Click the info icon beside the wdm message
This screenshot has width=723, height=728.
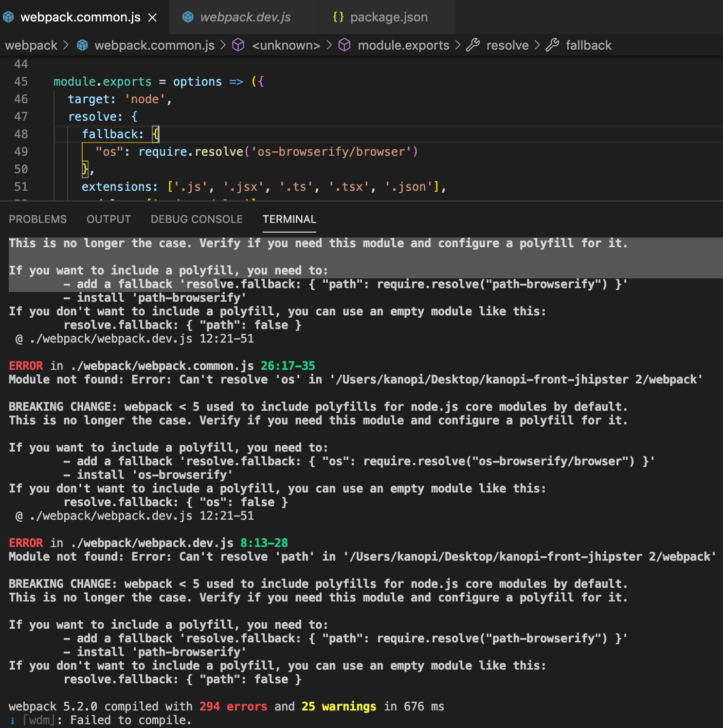pos(12,720)
